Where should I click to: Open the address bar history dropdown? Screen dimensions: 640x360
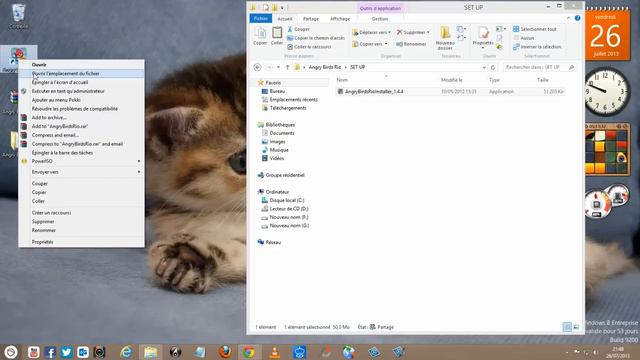click(x=484, y=67)
